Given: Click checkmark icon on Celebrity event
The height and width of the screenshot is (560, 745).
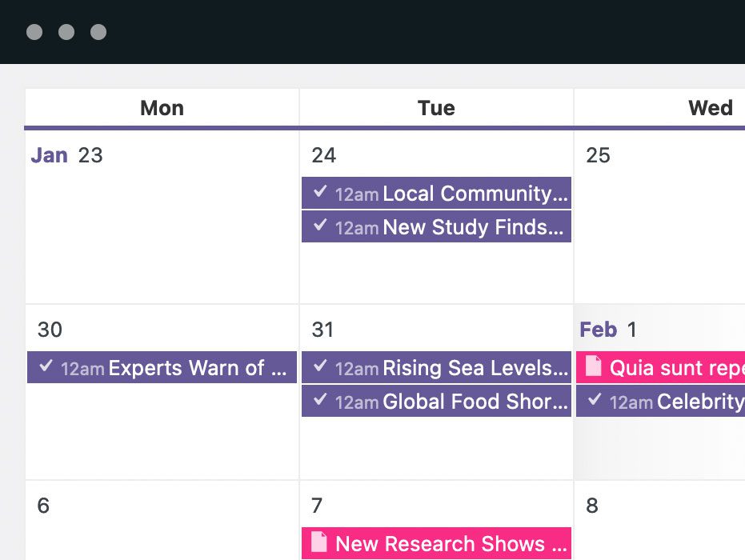Looking at the screenshot, I should click(595, 400).
